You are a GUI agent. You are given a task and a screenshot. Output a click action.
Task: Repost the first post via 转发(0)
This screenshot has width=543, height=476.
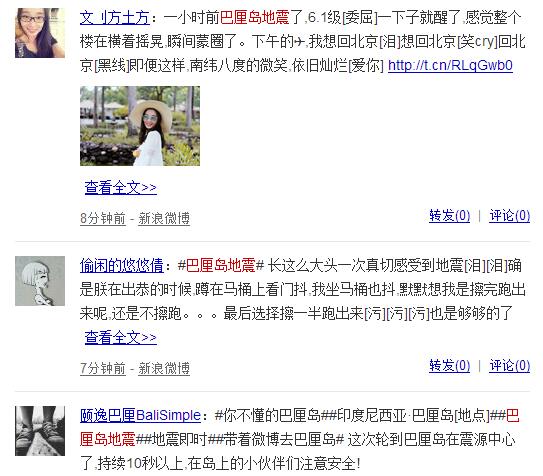(x=449, y=216)
